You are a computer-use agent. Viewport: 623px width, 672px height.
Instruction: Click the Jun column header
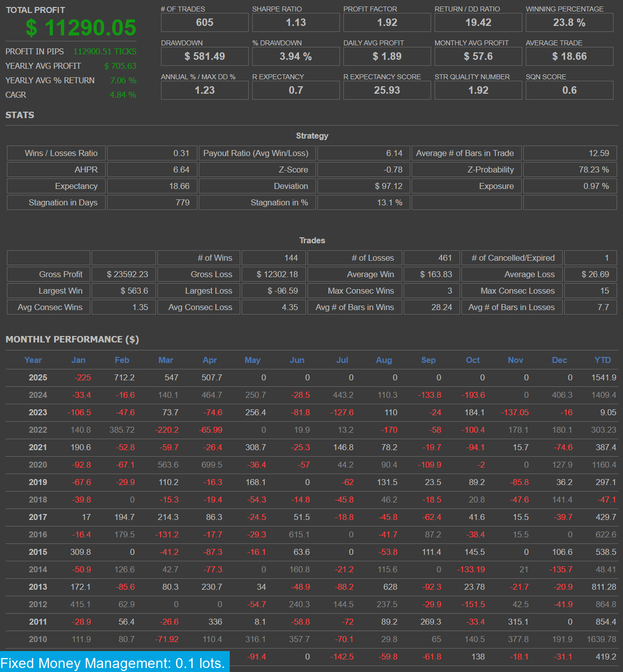tap(297, 360)
